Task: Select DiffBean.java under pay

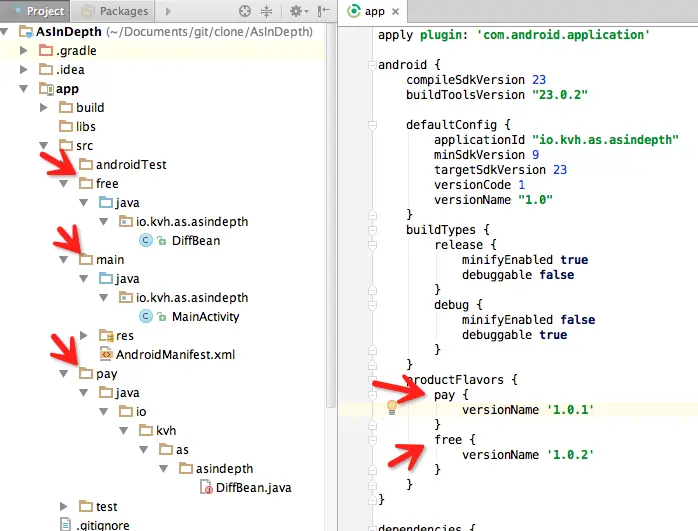Action: point(253,488)
